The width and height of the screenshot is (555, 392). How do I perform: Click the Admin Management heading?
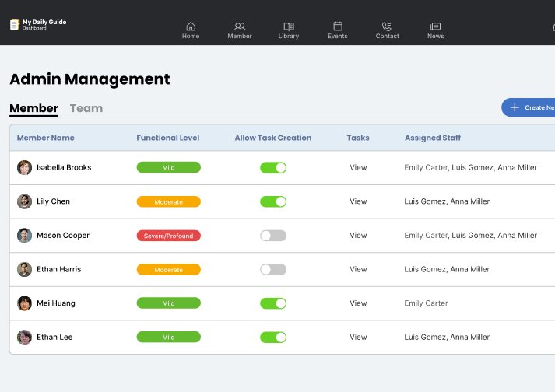coord(90,79)
